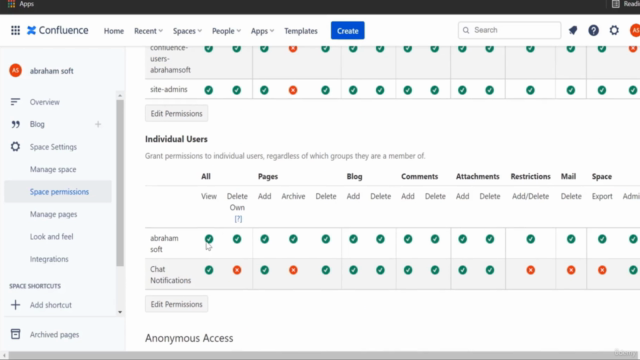Click the user profile avatar in header
This screenshot has height=360, width=640.
635,30
